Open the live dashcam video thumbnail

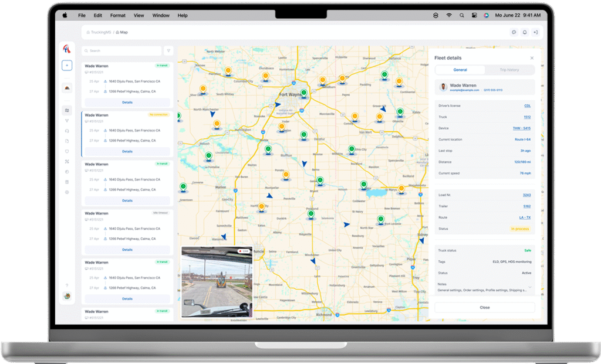(x=217, y=281)
